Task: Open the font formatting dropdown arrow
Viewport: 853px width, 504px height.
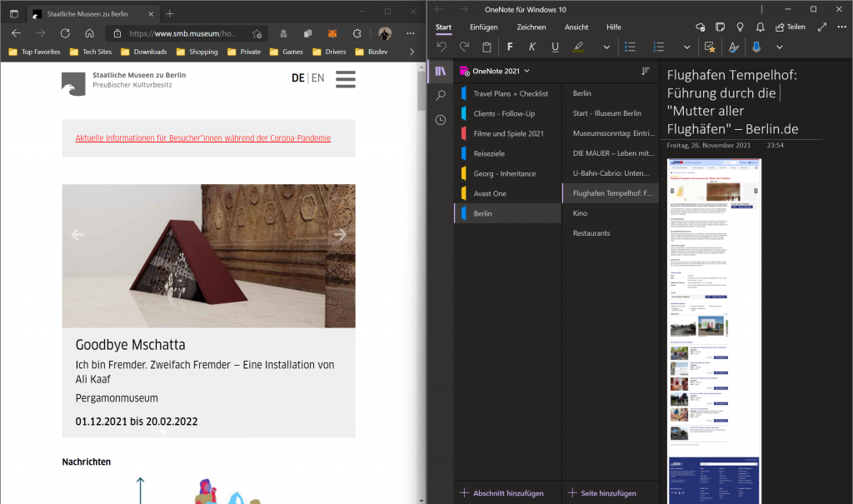Action: (x=606, y=47)
